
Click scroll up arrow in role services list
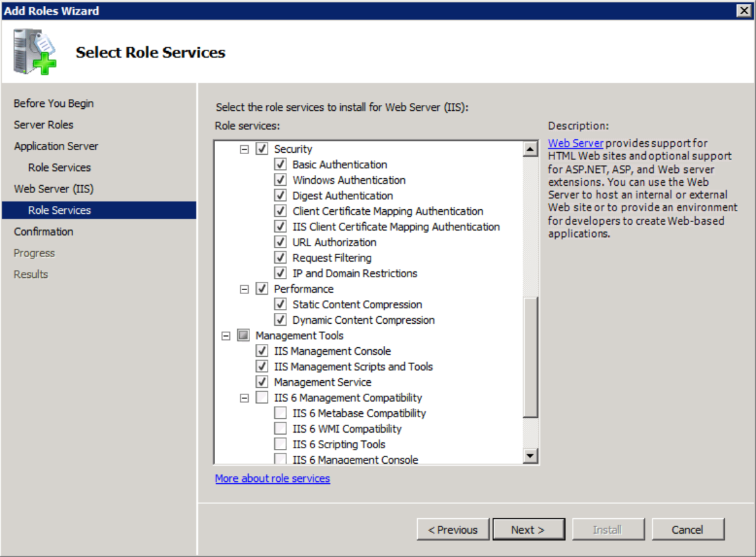tap(531, 150)
